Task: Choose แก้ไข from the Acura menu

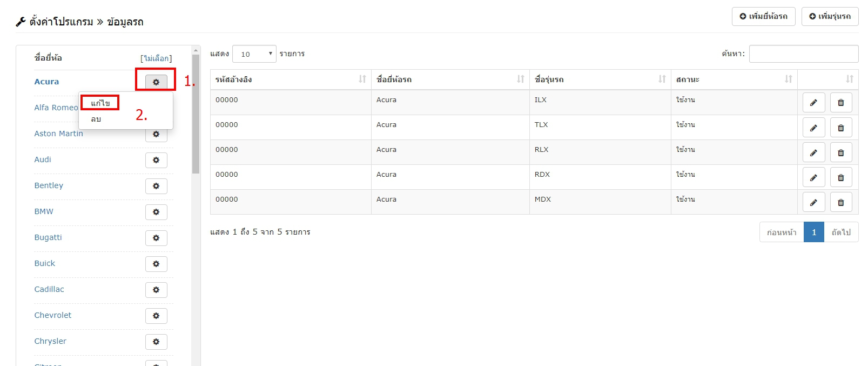Action: 100,103
